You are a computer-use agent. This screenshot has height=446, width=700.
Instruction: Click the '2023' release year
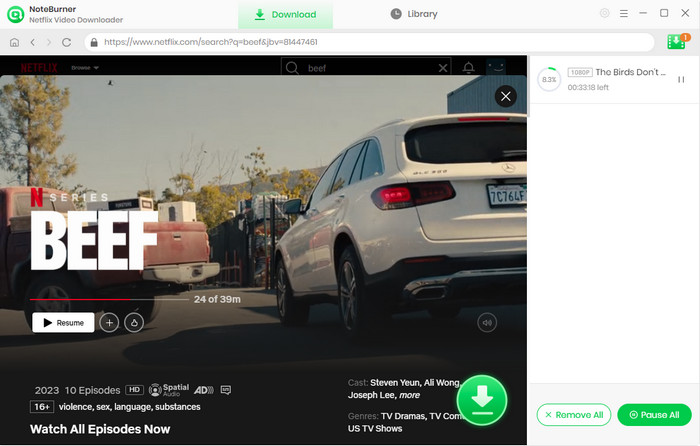coord(47,390)
